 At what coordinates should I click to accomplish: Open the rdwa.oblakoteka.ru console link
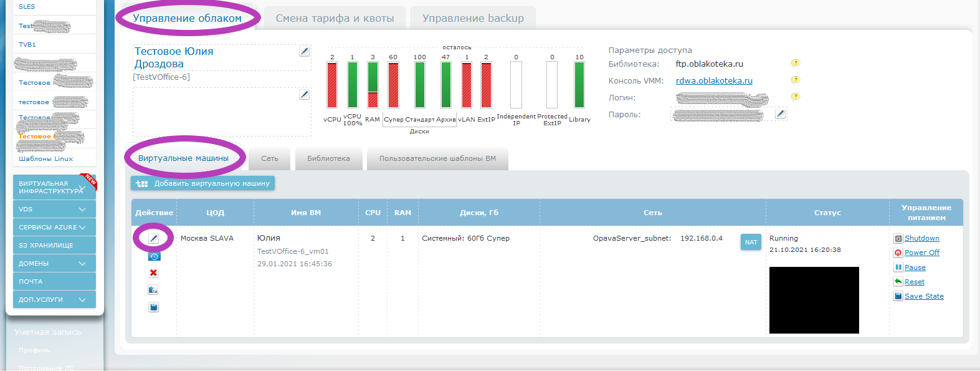click(x=714, y=80)
